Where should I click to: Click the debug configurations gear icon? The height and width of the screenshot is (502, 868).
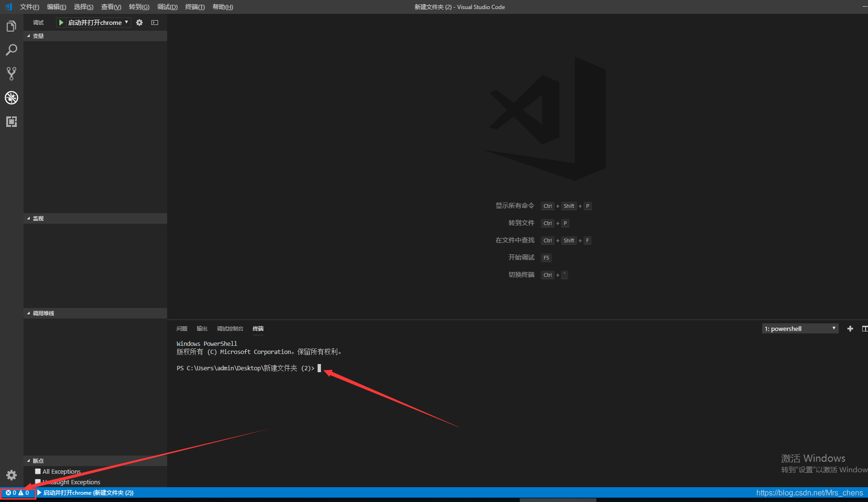139,22
